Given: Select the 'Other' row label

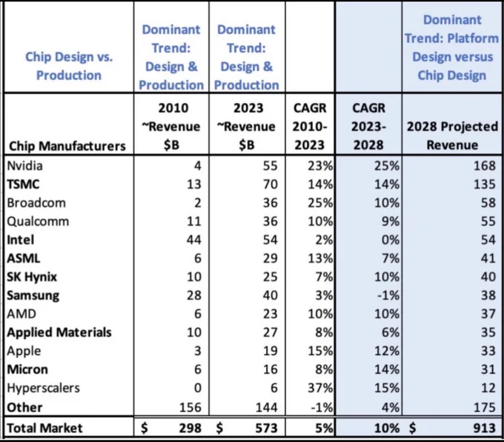Looking at the screenshot, I should (24, 407).
